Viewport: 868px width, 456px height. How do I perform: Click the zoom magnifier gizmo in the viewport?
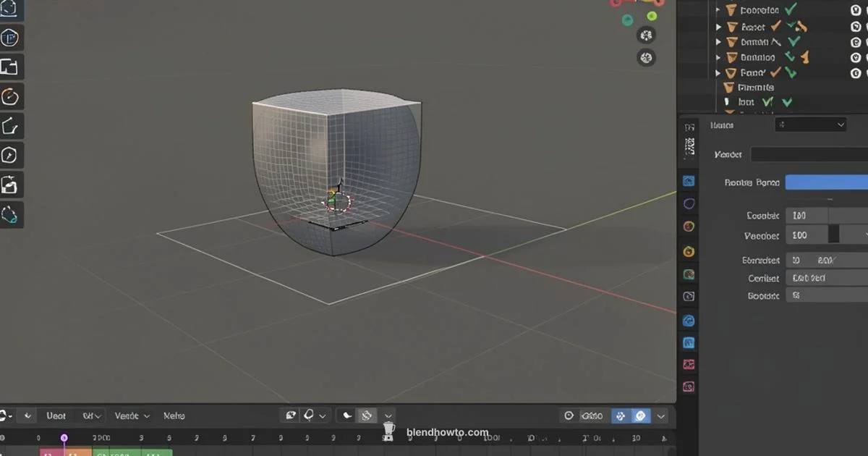(x=646, y=35)
